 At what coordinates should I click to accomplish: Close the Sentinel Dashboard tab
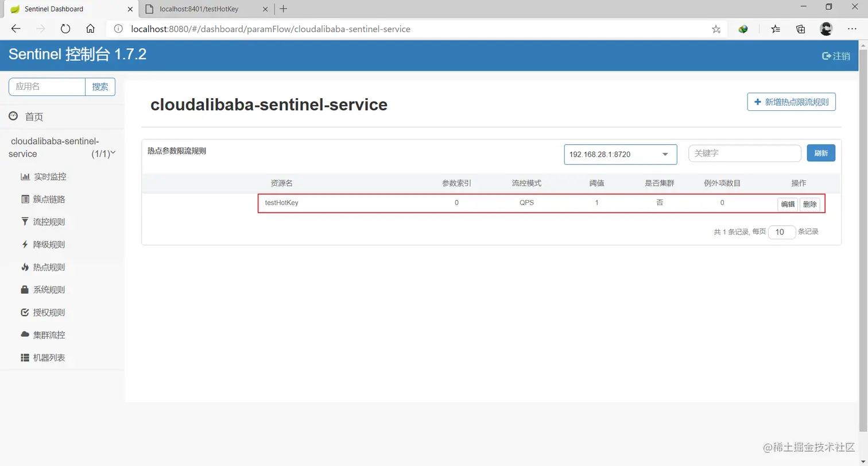pyautogui.click(x=130, y=9)
